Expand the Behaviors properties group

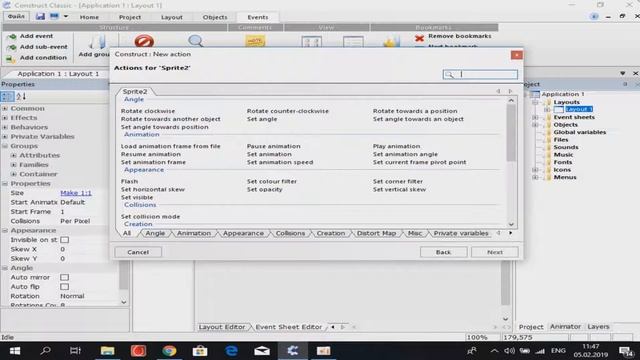pyautogui.click(x=5, y=127)
